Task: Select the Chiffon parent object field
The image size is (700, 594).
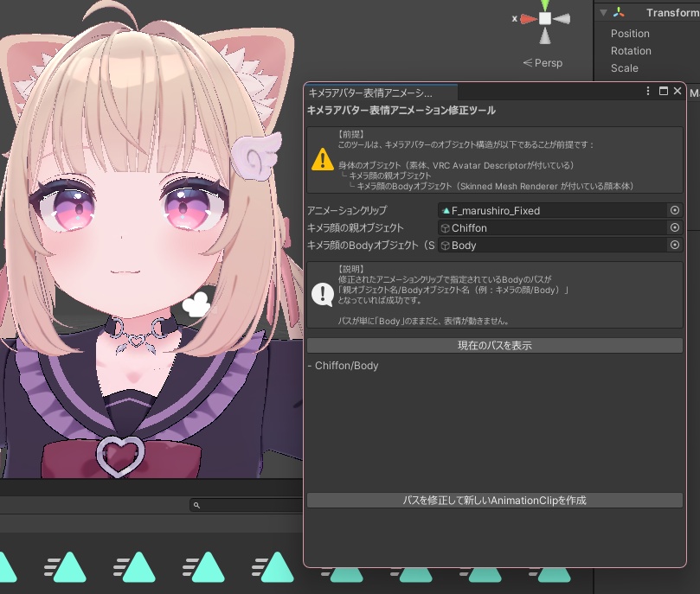Action: [554, 228]
